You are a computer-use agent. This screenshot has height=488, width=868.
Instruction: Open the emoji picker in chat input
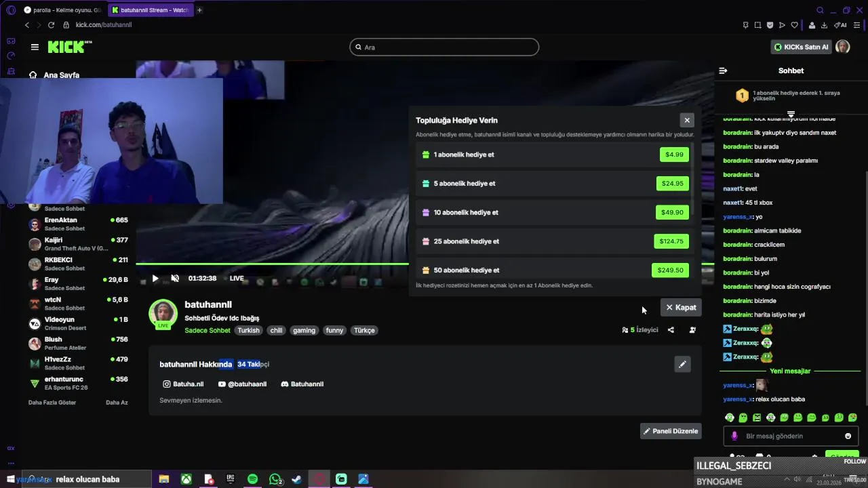[848, 436]
